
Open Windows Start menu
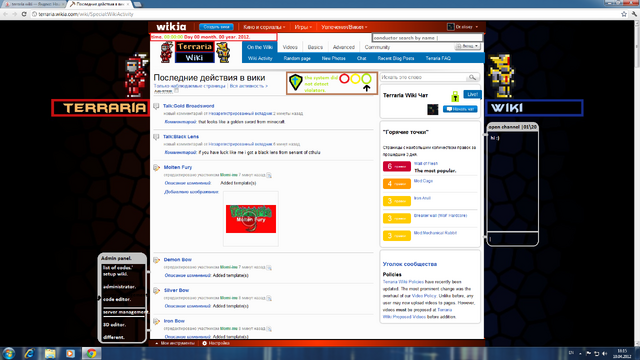(9, 353)
